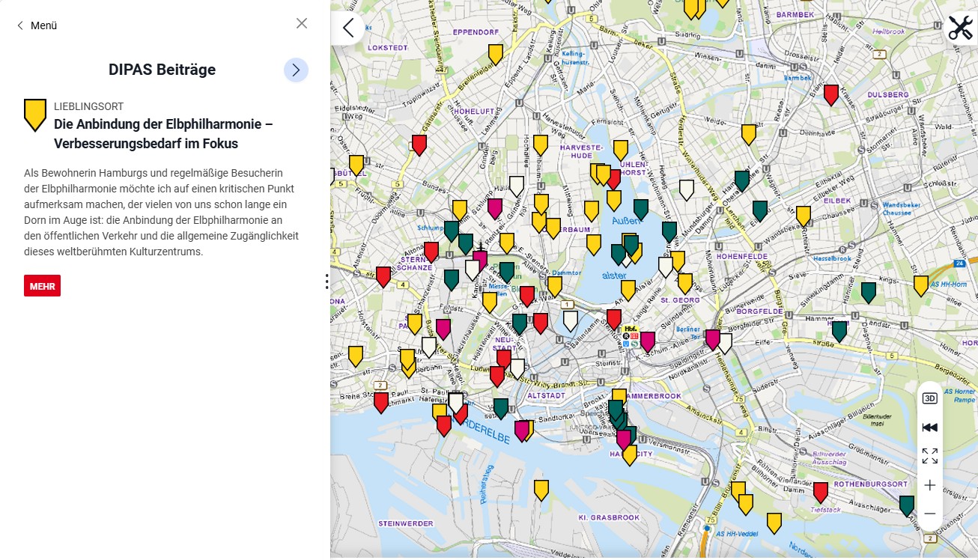Image resolution: width=978 pixels, height=560 pixels.
Task: Click the panel heading about Elbphilharmonie Anbindung
Action: 163,133
